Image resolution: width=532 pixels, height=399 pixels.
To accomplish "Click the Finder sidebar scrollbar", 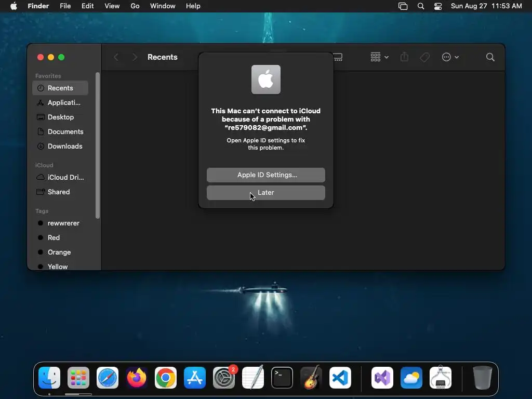I will tap(98, 145).
